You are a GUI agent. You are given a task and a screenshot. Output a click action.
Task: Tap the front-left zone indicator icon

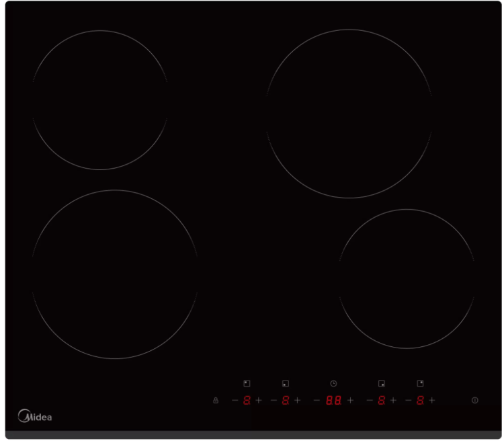coord(286,383)
